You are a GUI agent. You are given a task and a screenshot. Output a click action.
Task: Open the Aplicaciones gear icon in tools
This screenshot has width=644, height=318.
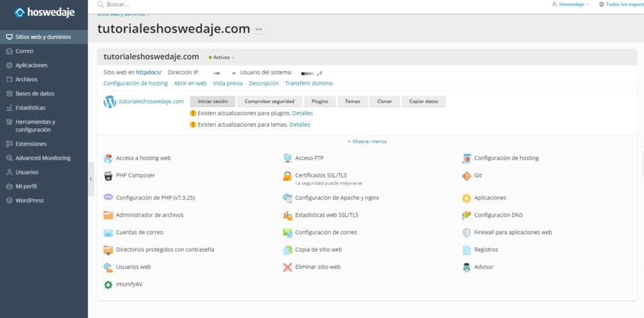[467, 198]
